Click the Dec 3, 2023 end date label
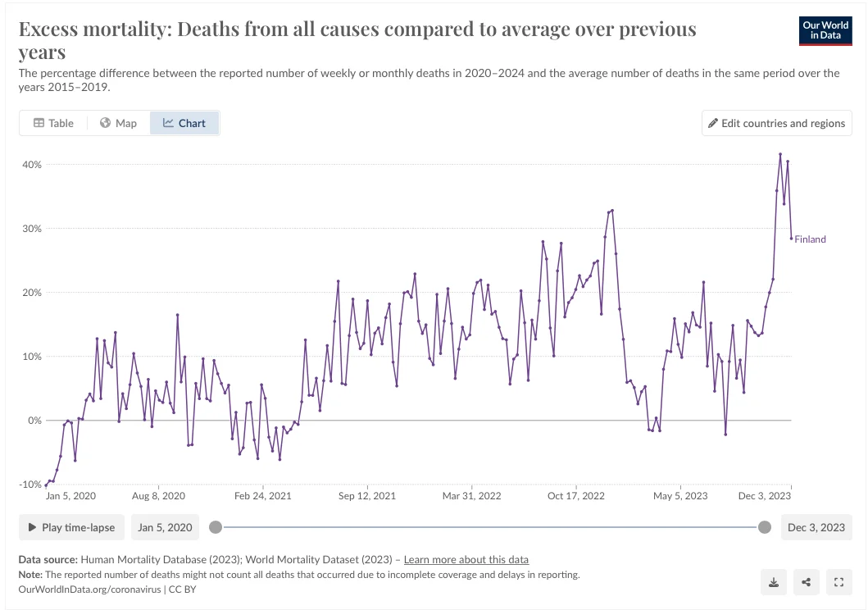The width and height of the screenshot is (868, 610). click(x=816, y=527)
